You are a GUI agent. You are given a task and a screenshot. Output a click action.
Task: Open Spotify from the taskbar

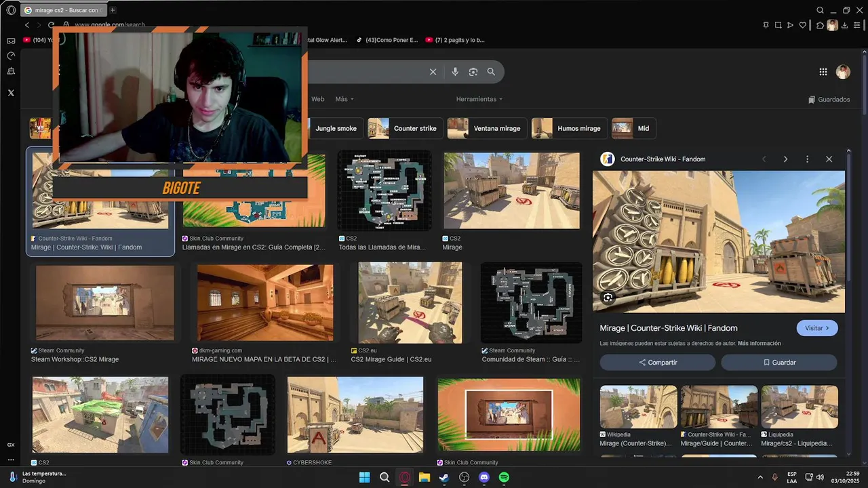coord(504,477)
